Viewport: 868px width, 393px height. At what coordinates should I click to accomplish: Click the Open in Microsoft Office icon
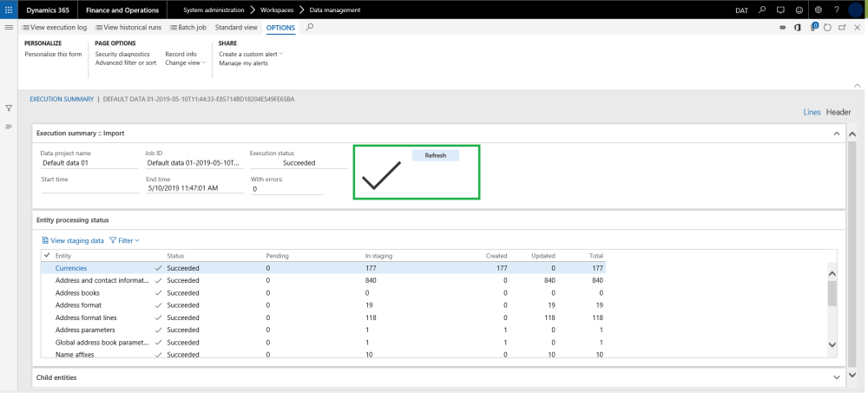[x=798, y=28]
